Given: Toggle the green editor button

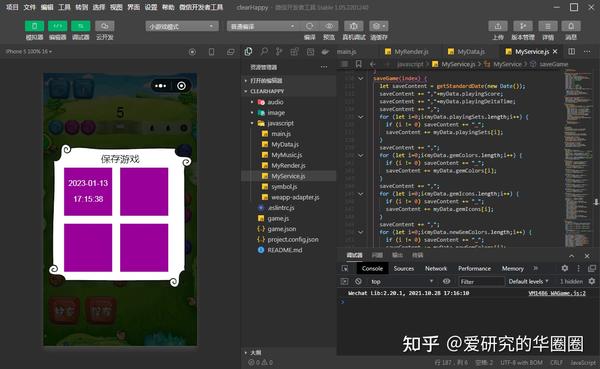Looking at the screenshot, I should tap(57, 26).
